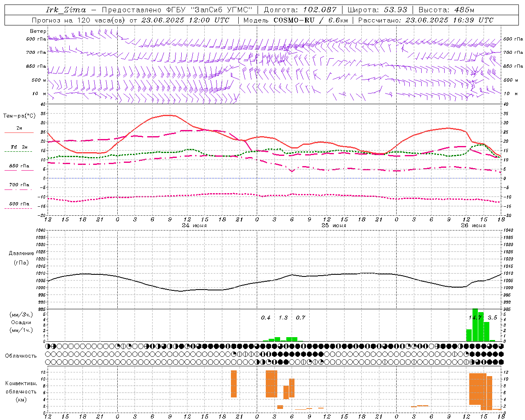This screenshot has height=420, width=525.
Task: Click the "0.4" precipitation amount value
Action: coord(266,317)
